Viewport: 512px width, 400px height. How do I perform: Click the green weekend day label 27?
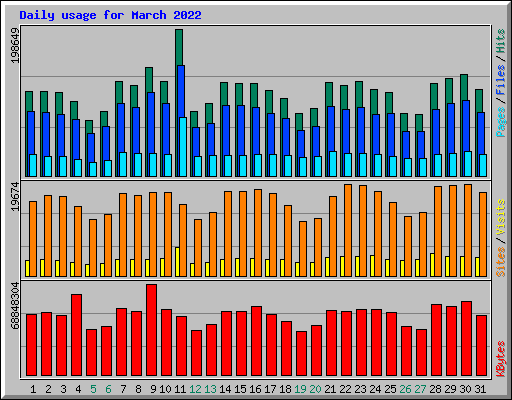pyautogui.click(x=420, y=389)
